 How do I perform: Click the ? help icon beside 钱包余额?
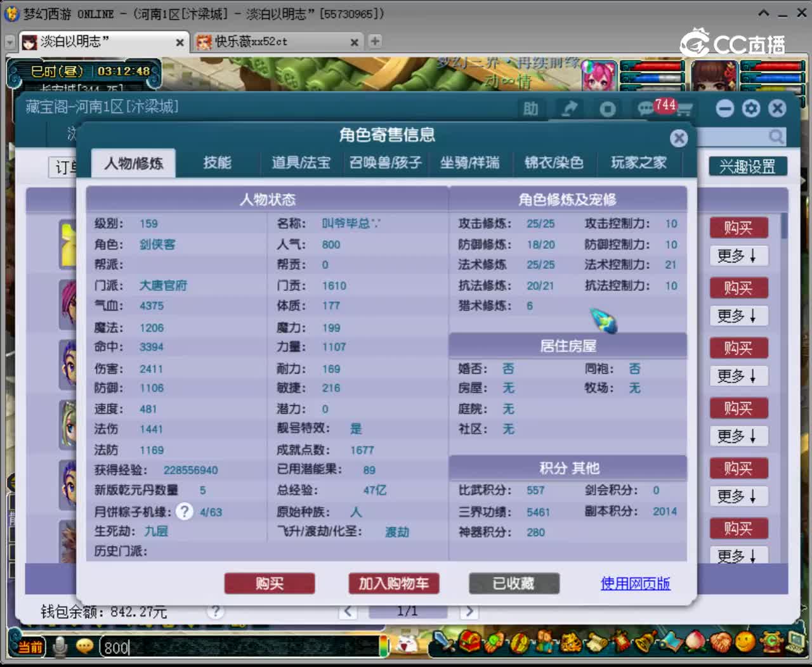pos(216,611)
